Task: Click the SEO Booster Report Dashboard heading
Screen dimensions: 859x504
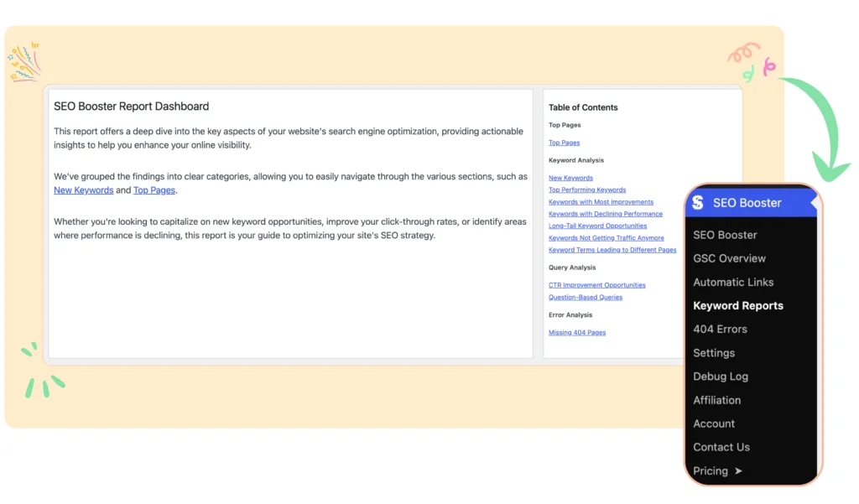Action: coord(131,107)
